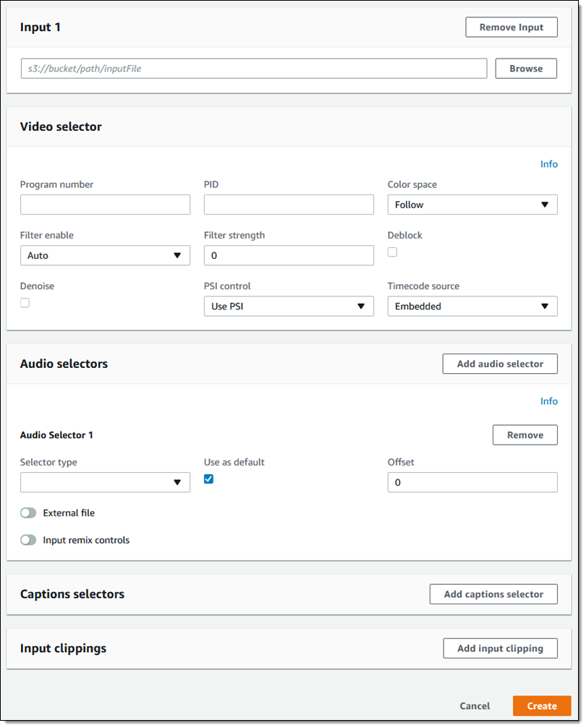Uncheck Use as default checkbox

(x=208, y=479)
